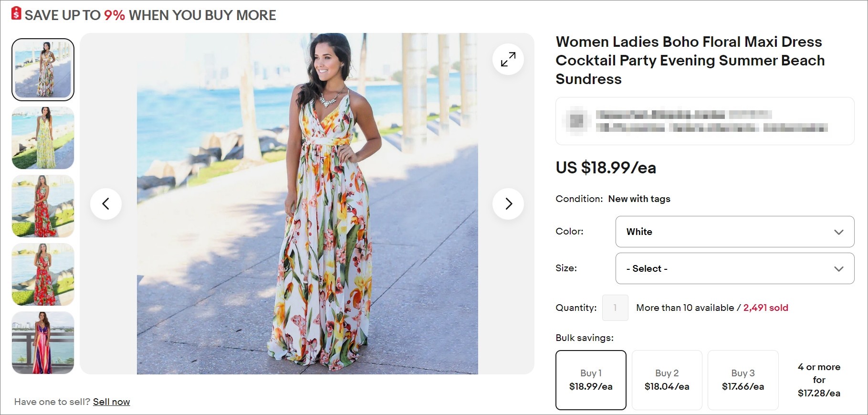Select the yellow maxi dress color variant thumbnail
This screenshot has width=868, height=415.
click(x=42, y=138)
